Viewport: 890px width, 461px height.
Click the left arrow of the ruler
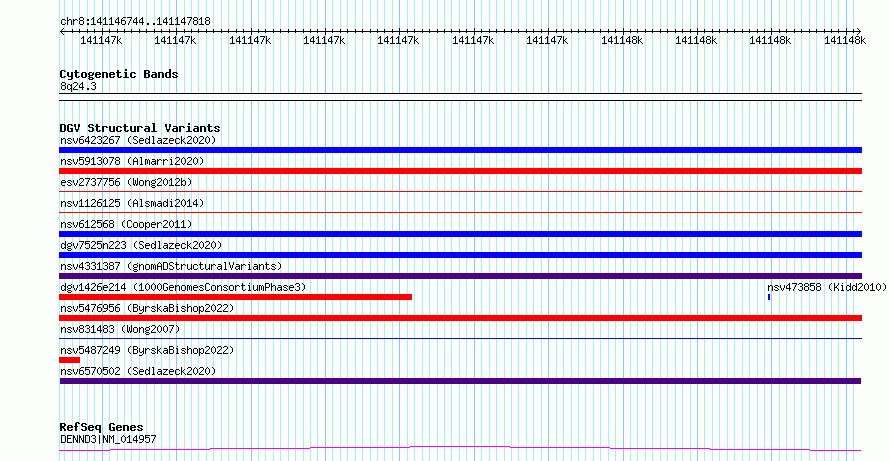(62, 31)
